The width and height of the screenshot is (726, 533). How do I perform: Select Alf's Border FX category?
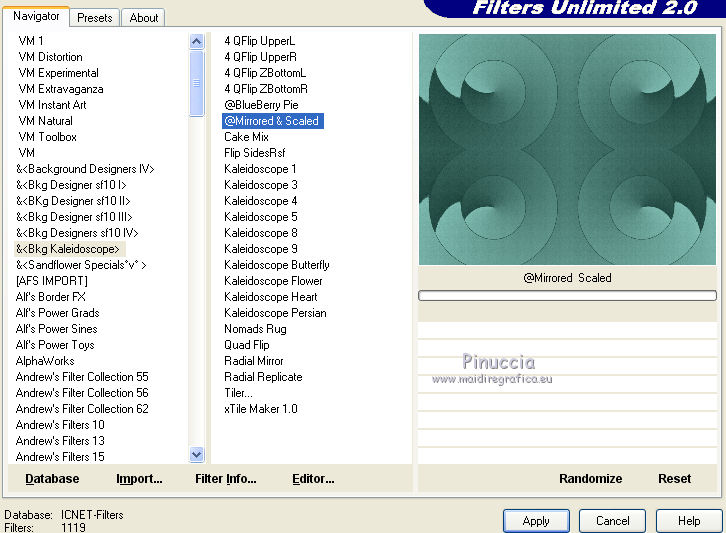coord(50,297)
